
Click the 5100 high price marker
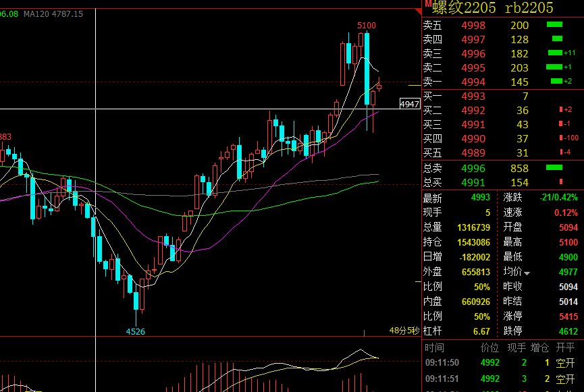click(367, 26)
